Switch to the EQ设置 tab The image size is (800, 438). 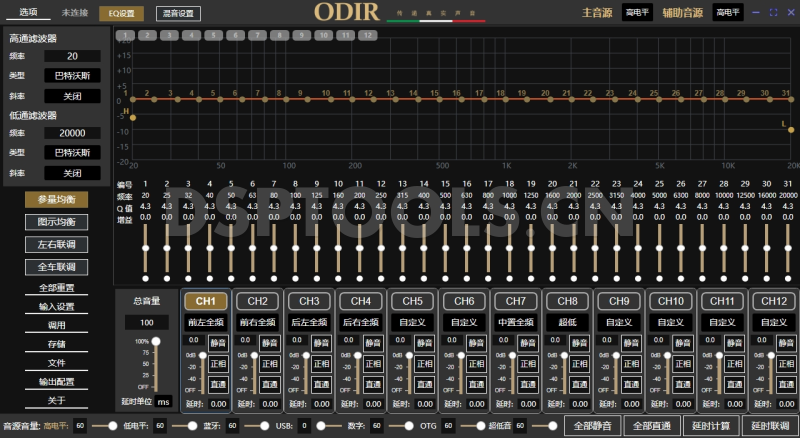pyautogui.click(x=128, y=13)
